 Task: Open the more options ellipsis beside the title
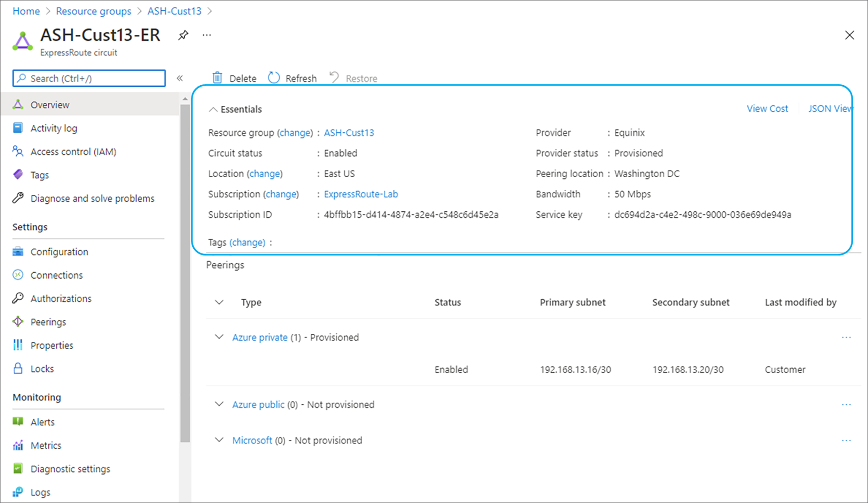click(206, 35)
